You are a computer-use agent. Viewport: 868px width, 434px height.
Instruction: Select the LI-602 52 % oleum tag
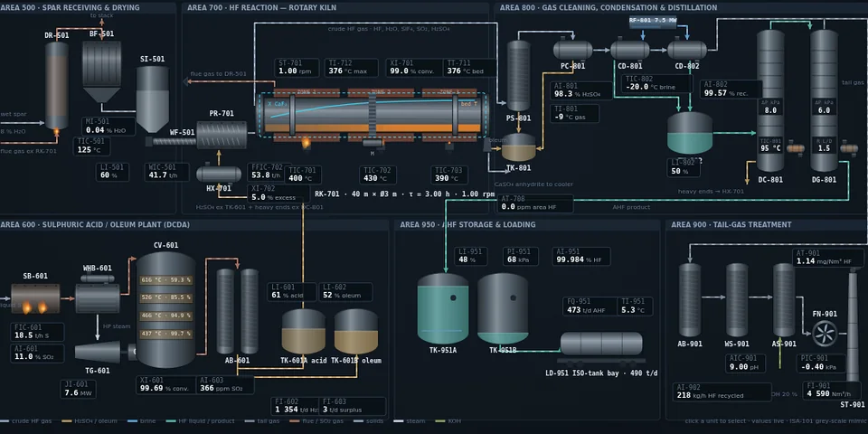pyautogui.click(x=346, y=292)
